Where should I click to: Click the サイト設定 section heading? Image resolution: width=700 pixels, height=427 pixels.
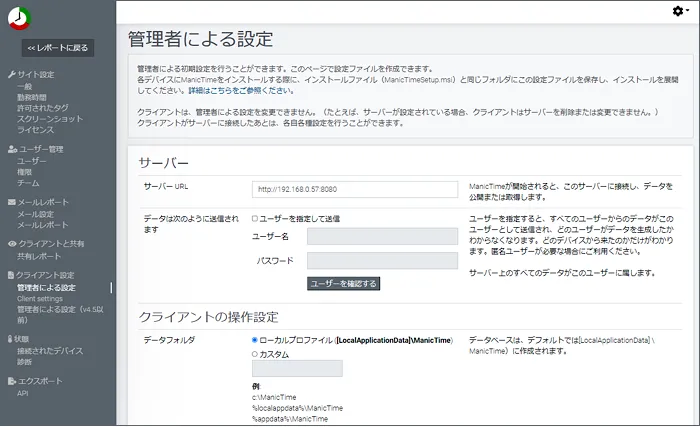pos(36,75)
